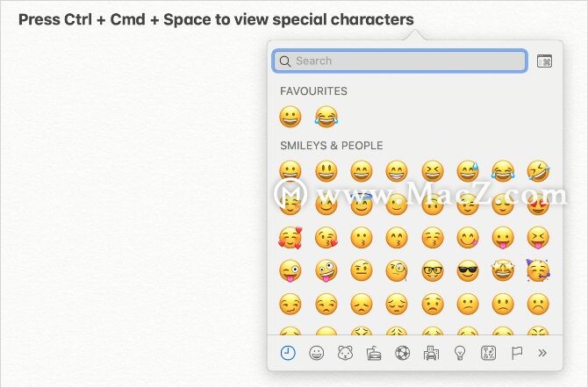This screenshot has height=388, width=588.
Task: Open the Symbols category icon
Action: coord(488,353)
